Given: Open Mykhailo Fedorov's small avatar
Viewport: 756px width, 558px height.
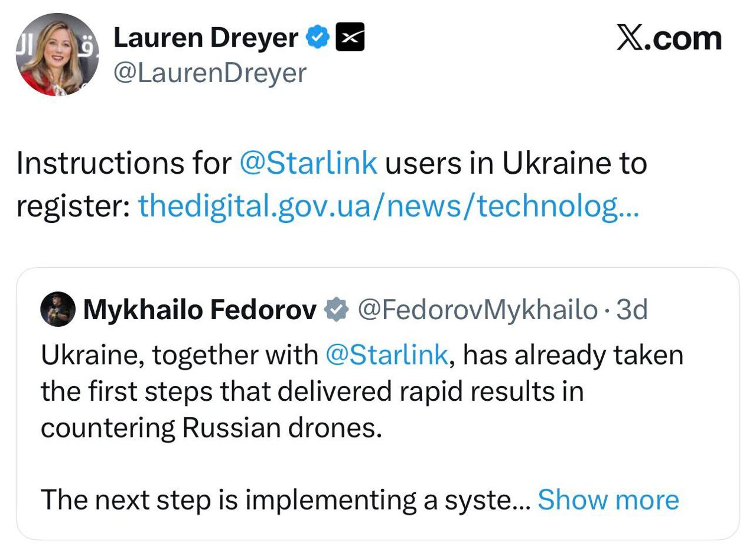Looking at the screenshot, I should [58, 309].
